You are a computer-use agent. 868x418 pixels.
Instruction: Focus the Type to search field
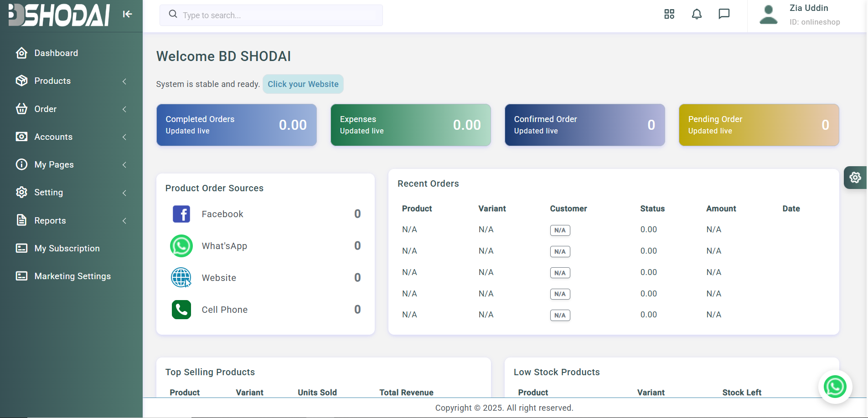271,15
